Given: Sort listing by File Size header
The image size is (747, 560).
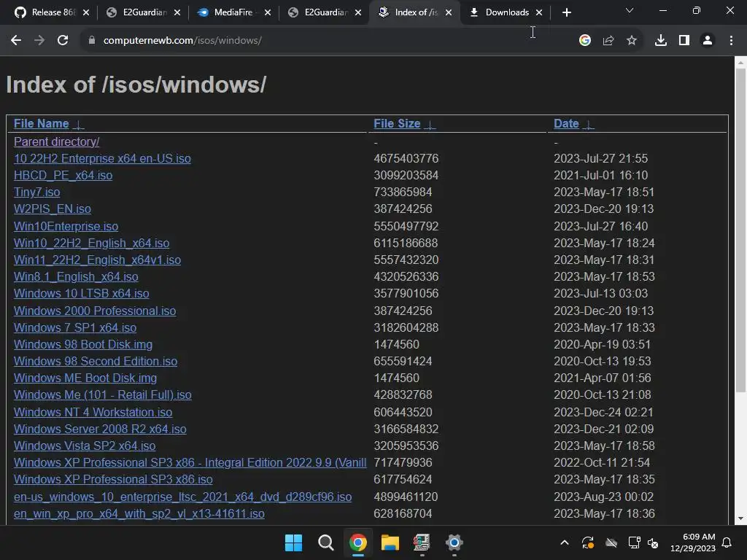Looking at the screenshot, I should coord(397,124).
